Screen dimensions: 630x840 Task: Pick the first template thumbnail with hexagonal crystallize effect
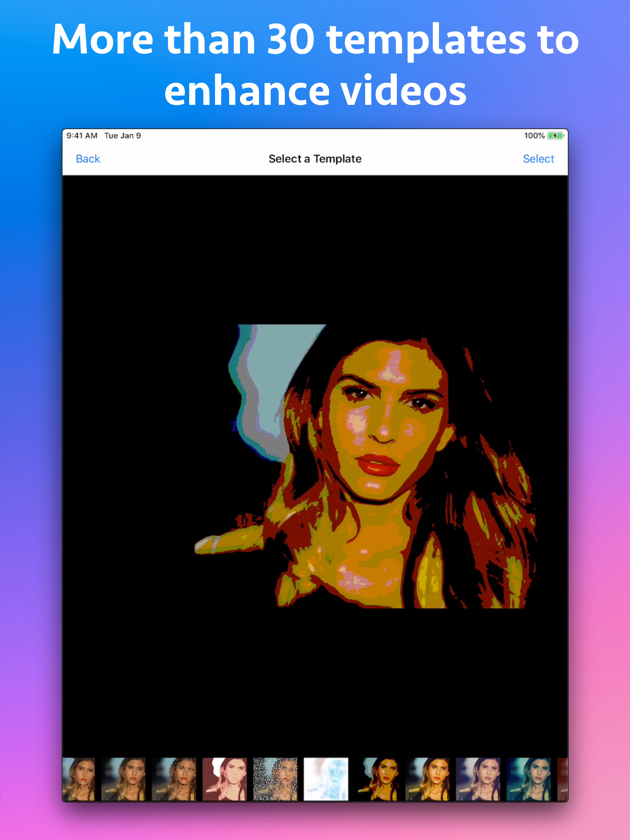(x=79, y=779)
